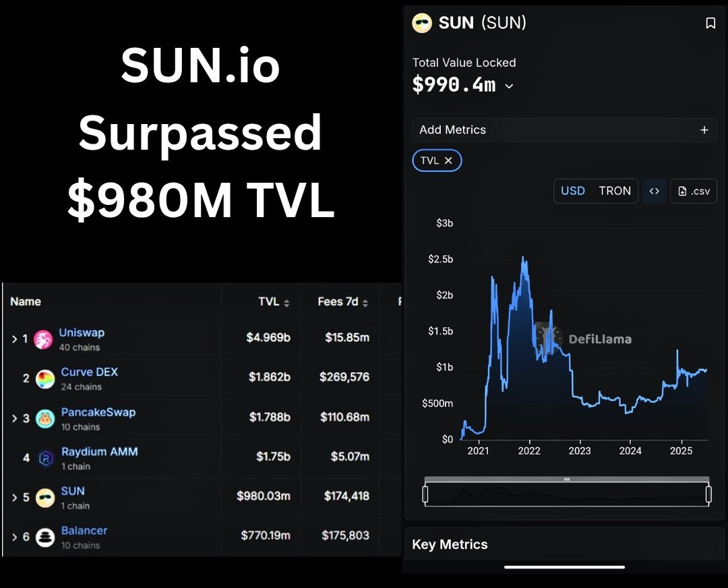Click Balancer fees value $175,803
This screenshot has height=588, width=728.
[x=345, y=535]
